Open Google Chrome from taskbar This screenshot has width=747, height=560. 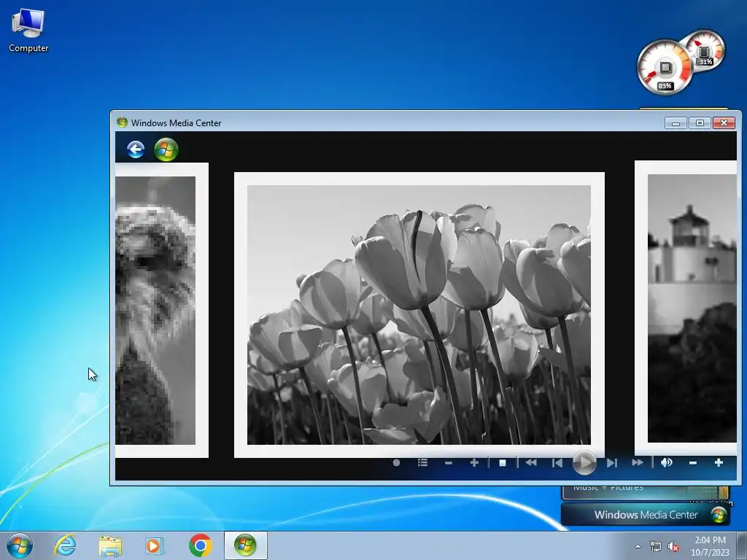pos(200,545)
